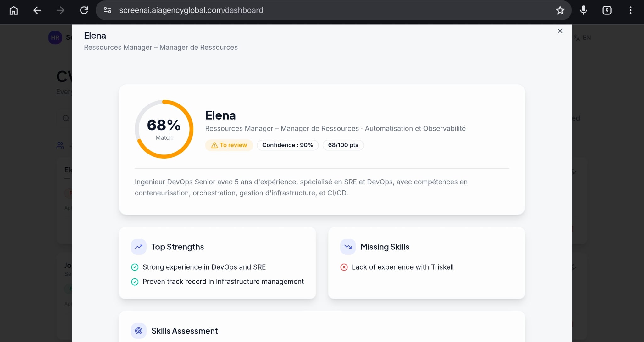The image size is (644, 342).
Task: Click the 68% Match progress ring
Action: point(164,129)
